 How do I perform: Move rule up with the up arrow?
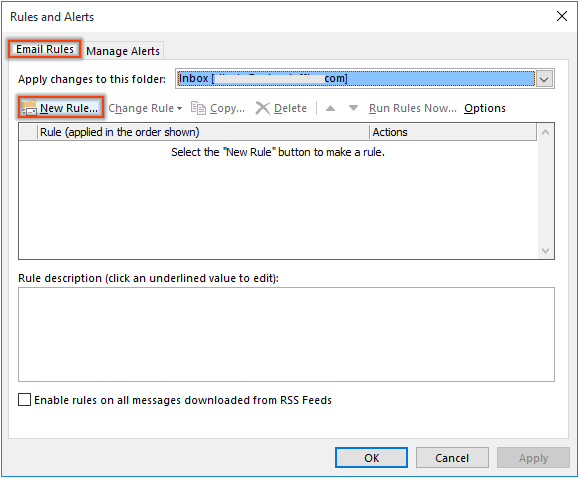pos(330,108)
